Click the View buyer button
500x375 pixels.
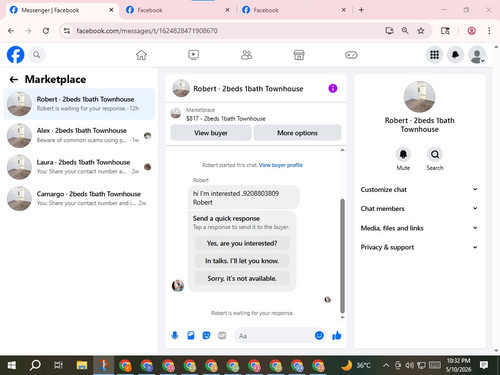click(211, 133)
